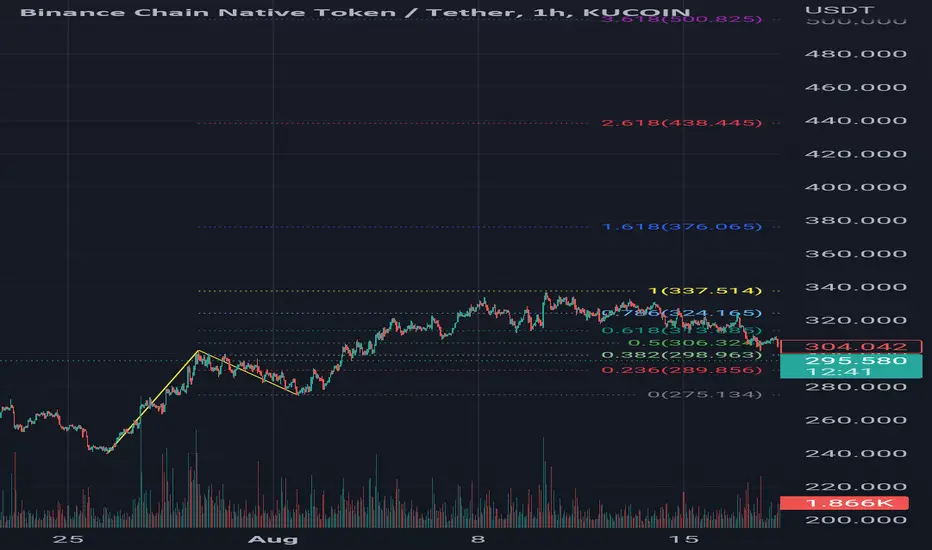Screen dimensions: 932x550
Task: Click the green 295.580 current price tag
Action: (x=851, y=366)
